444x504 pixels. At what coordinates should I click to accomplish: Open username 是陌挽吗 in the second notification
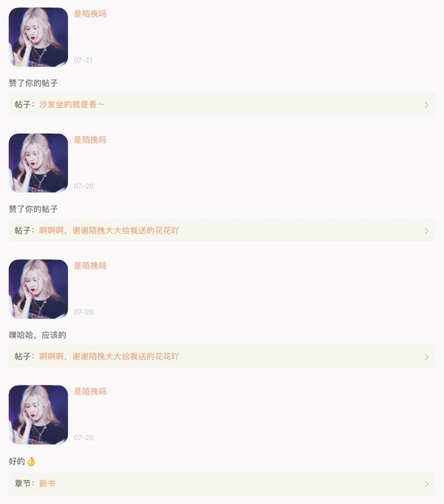click(90, 140)
